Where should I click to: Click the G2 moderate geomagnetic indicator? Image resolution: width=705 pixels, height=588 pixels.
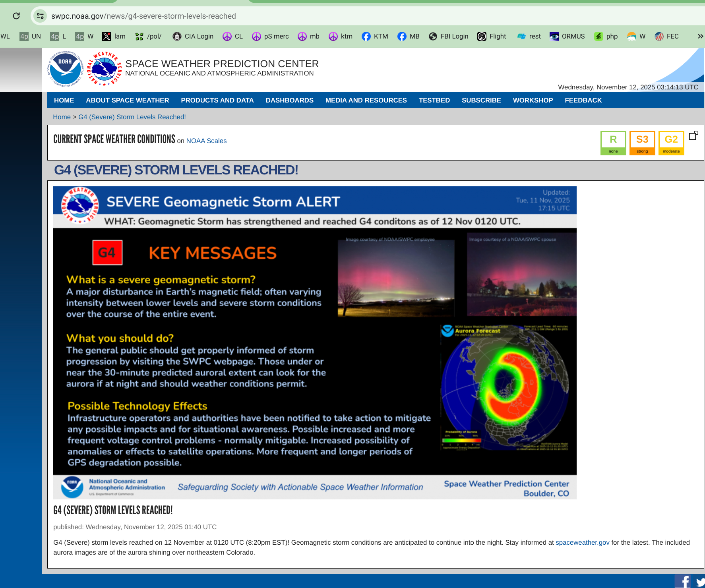pos(671,143)
